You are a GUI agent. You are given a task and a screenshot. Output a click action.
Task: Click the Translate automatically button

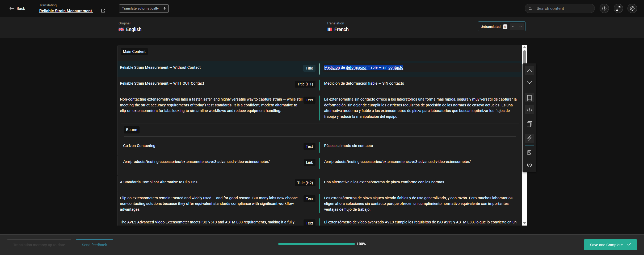point(144,8)
